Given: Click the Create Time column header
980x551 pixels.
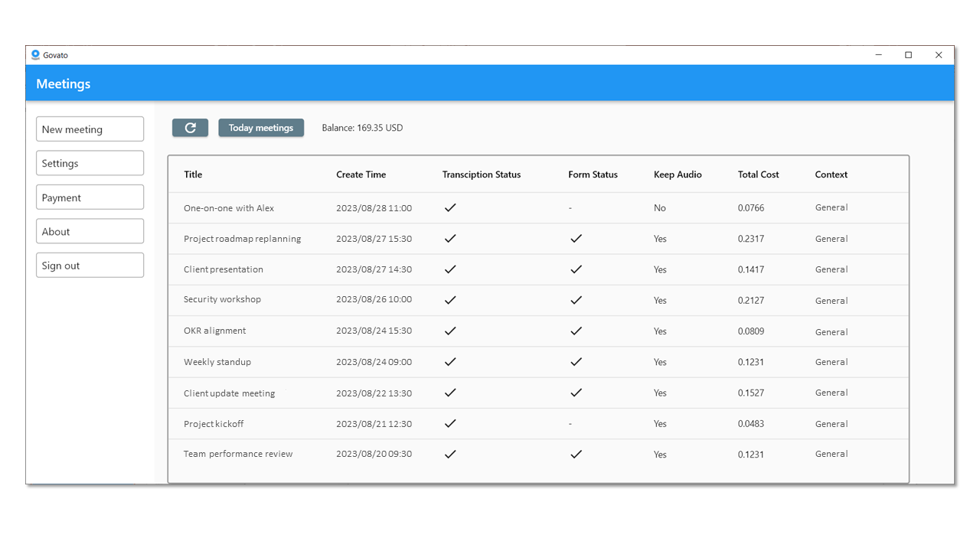Looking at the screenshot, I should click(361, 174).
